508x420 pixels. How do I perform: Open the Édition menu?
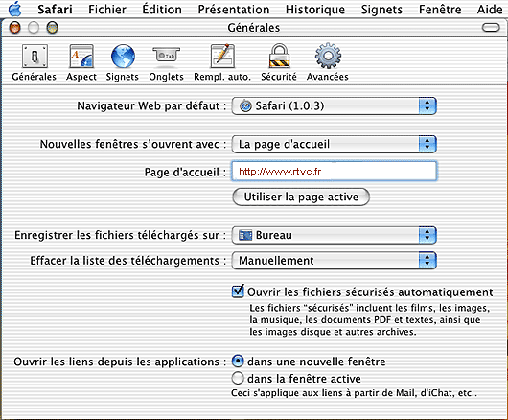point(162,10)
